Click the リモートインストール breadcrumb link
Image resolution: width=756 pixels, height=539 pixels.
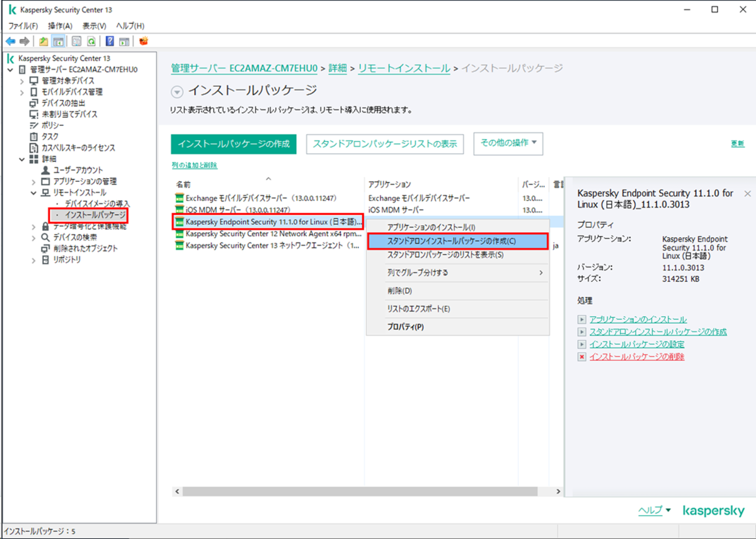click(x=404, y=68)
